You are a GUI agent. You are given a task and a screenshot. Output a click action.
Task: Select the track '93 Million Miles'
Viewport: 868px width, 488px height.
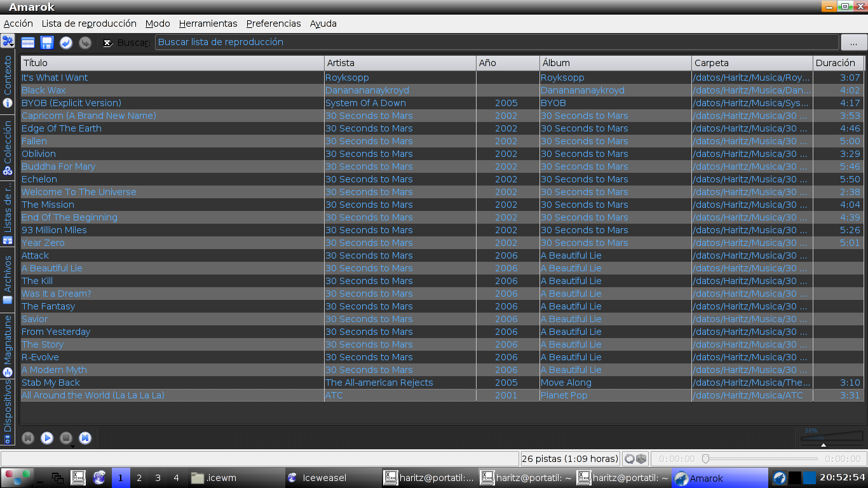point(54,230)
